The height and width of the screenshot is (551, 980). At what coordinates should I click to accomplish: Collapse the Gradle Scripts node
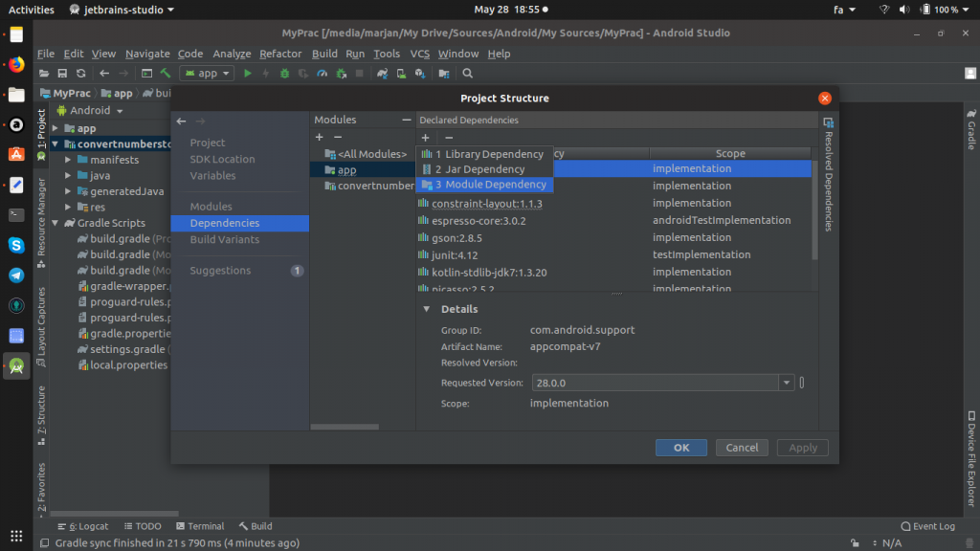[56, 223]
